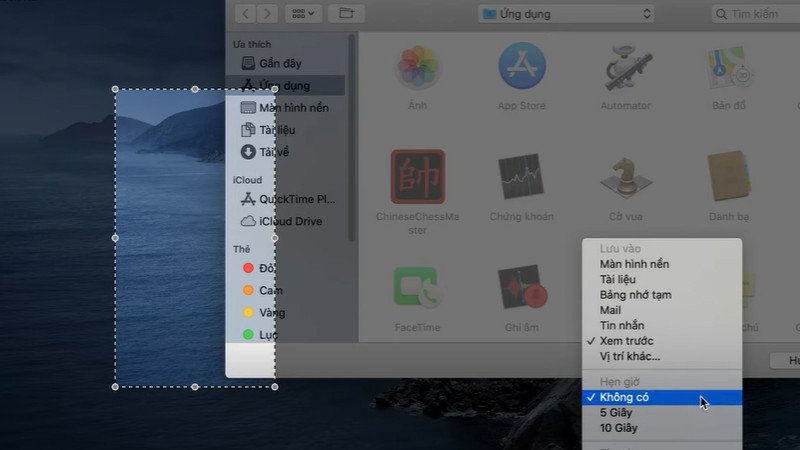Screen dimensions: 800x450
Task: Click the back navigation arrow button
Action: [x=245, y=14]
